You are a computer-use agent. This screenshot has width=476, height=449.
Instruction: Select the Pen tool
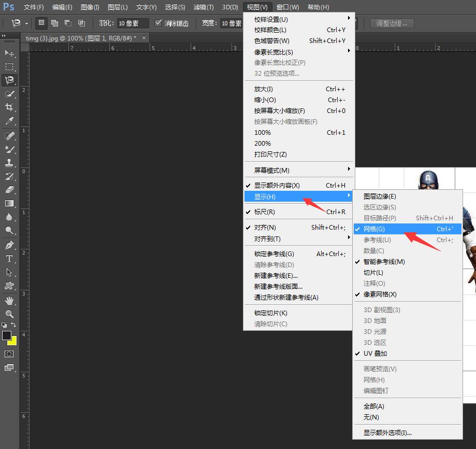click(x=8, y=245)
